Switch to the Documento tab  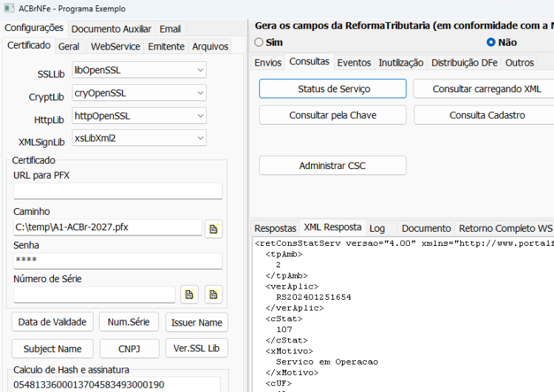[x=426, y=229]
